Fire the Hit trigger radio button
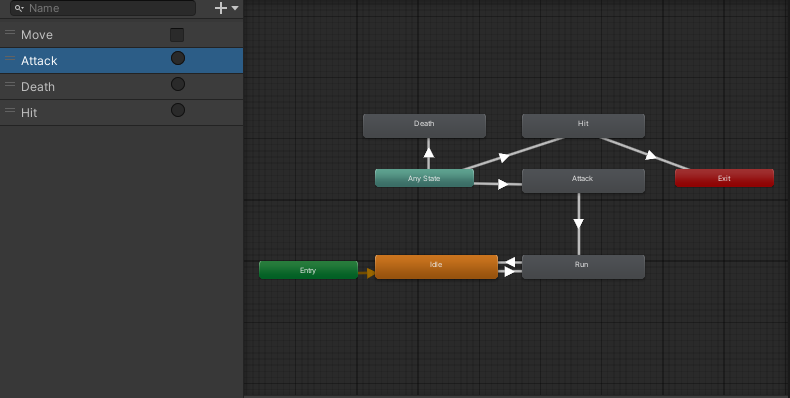This screenshot has width=790, height=398. coord(178,110)
